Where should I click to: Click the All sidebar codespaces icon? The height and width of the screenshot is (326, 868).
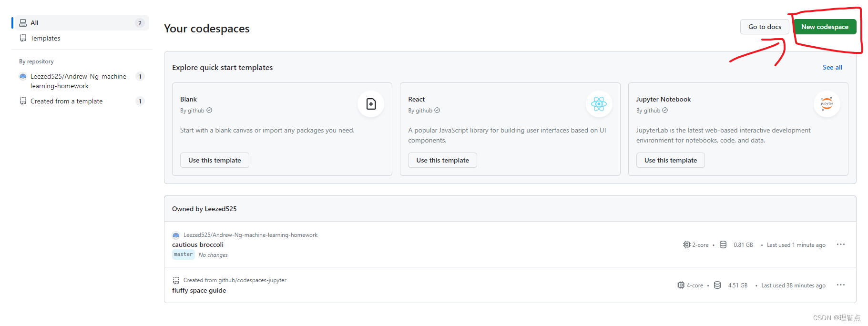23,23
